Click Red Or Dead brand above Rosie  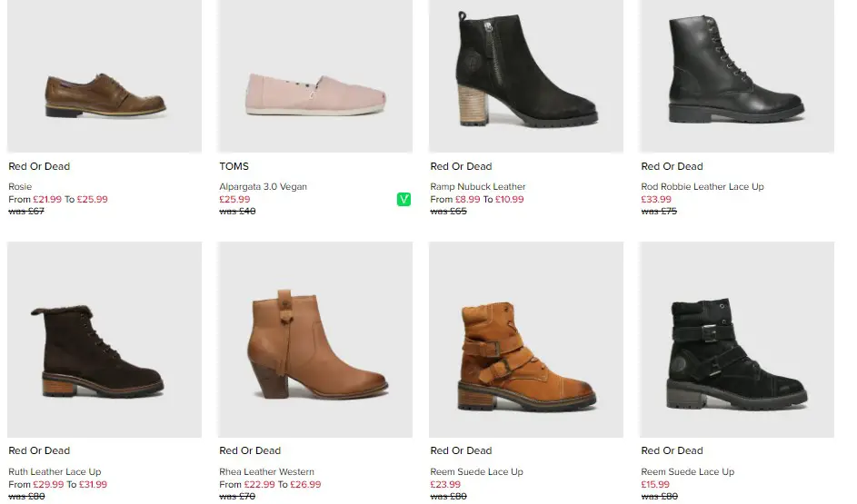pos(39,166)
